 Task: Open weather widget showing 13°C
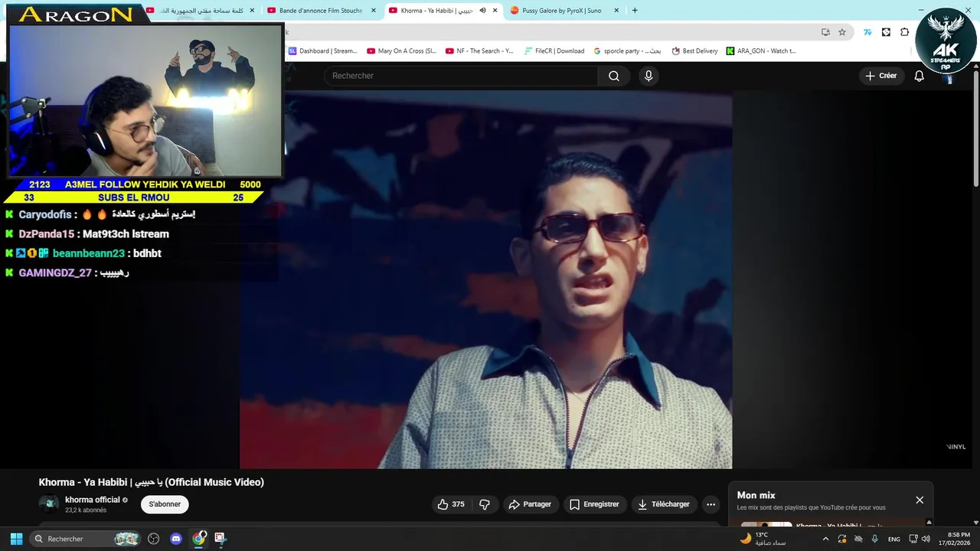[763, 539]
